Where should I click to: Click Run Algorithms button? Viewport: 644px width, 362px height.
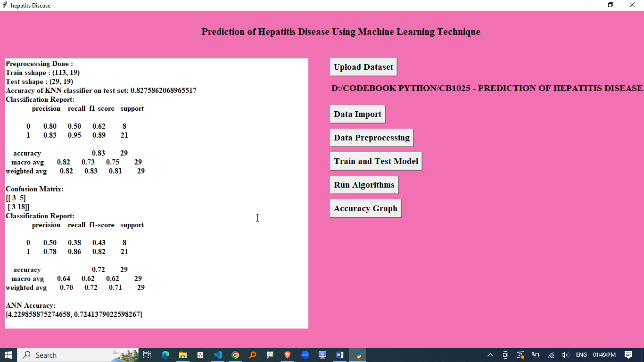point(364,185)
